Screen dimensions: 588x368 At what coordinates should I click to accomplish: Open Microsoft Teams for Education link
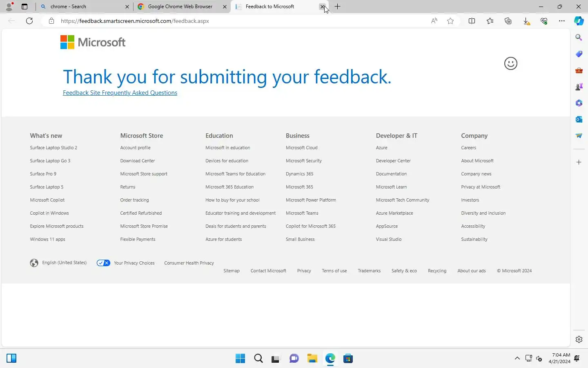click(x=235, y=174)
